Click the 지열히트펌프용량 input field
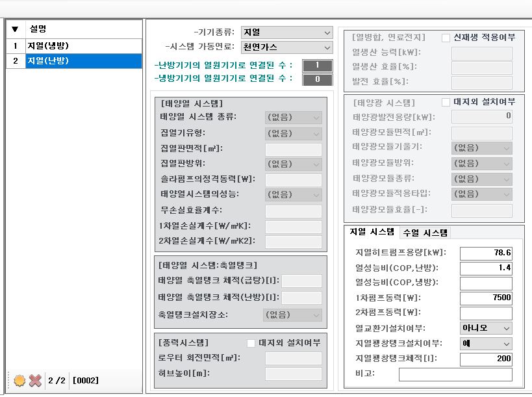The image size is (532, 397). 486,253
